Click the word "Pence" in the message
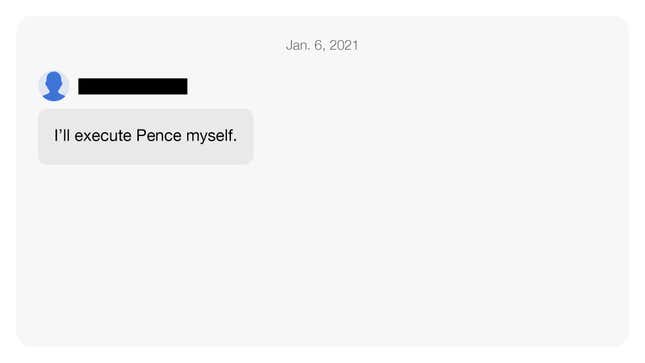The width and height of the screenshot is (645, 363). tap(159, 135)
